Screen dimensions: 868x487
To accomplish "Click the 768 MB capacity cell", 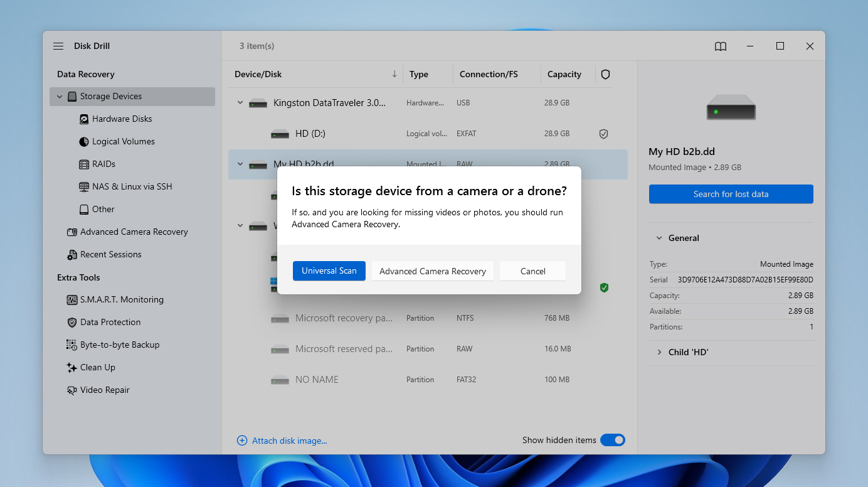I will point(557,318).
